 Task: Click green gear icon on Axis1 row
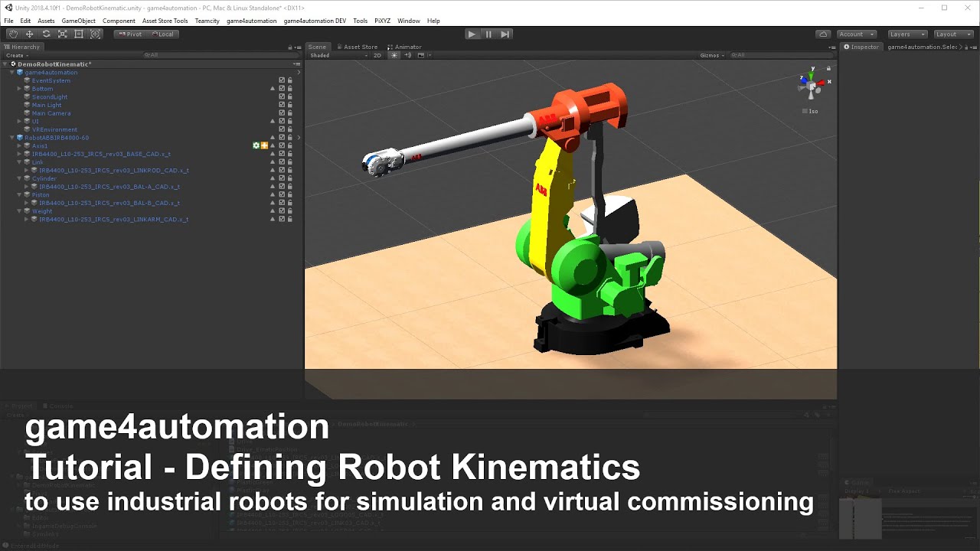(x=256, y=145)
